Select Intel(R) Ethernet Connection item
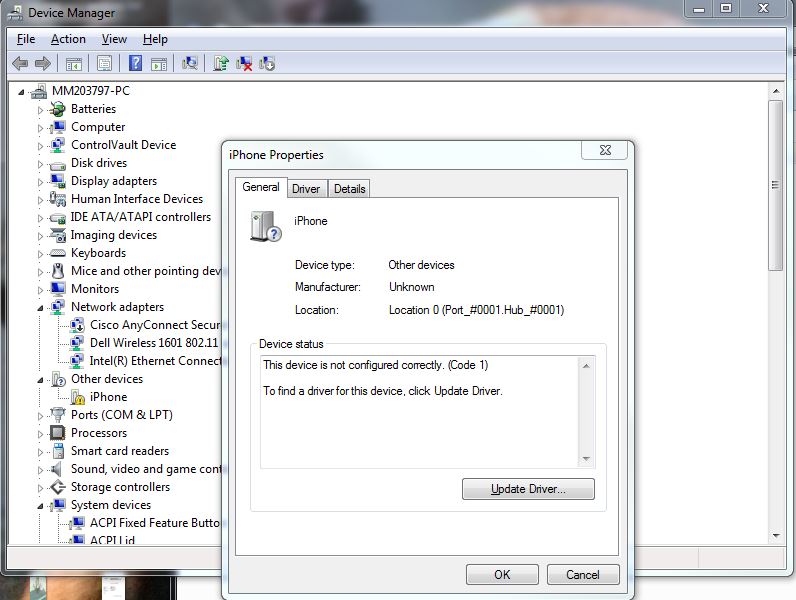Screen dimensions: 796x600 [155, 361]
